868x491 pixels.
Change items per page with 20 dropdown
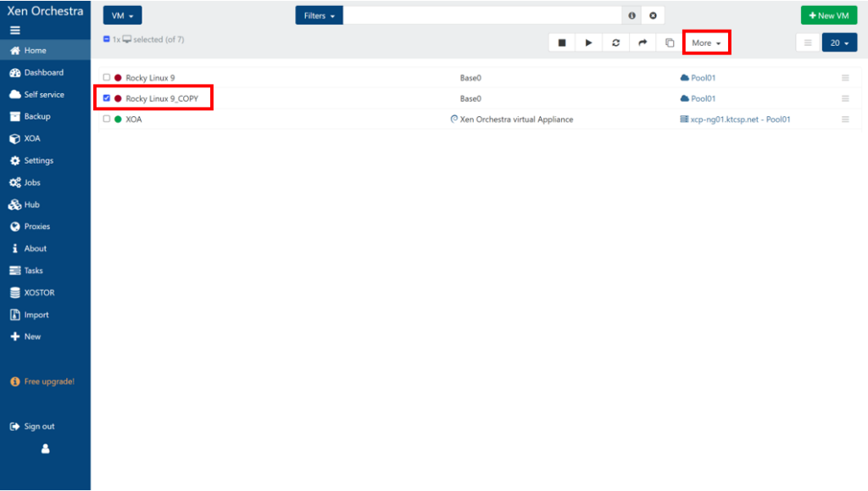(839, 43)
